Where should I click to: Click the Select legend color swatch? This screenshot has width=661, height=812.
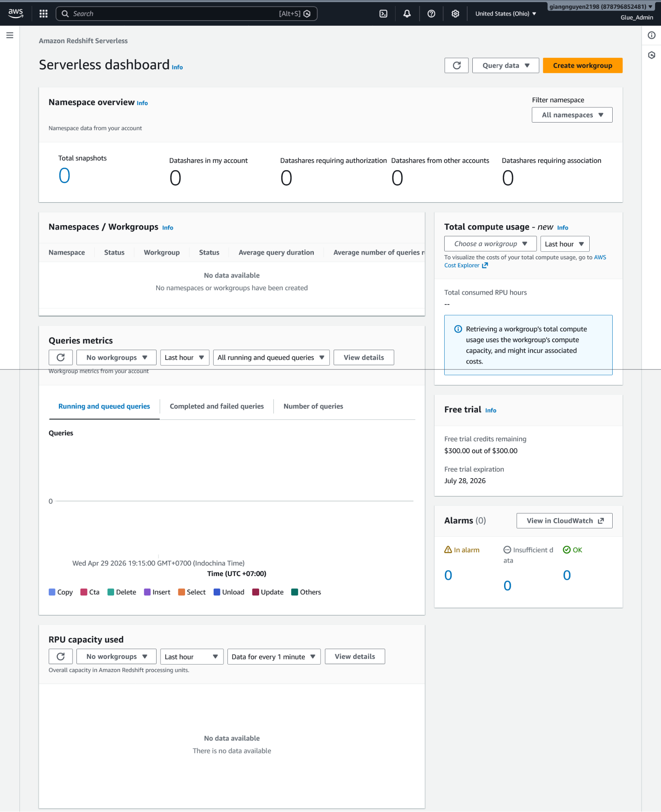coord(181,592)
